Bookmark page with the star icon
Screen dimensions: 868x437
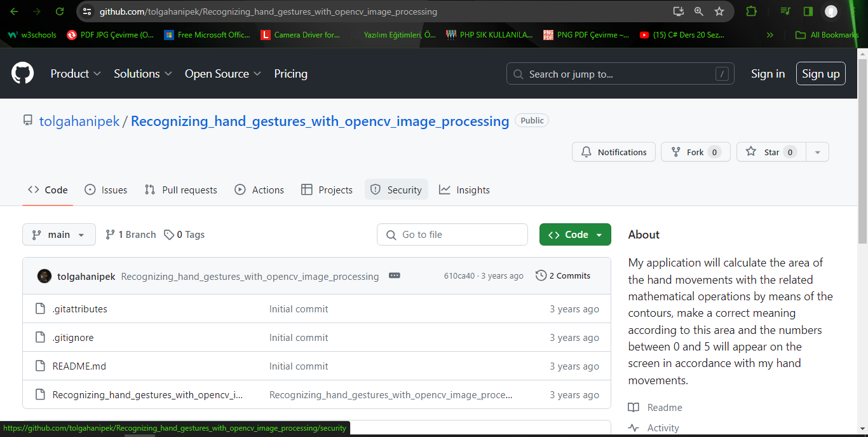pos(719,11)
